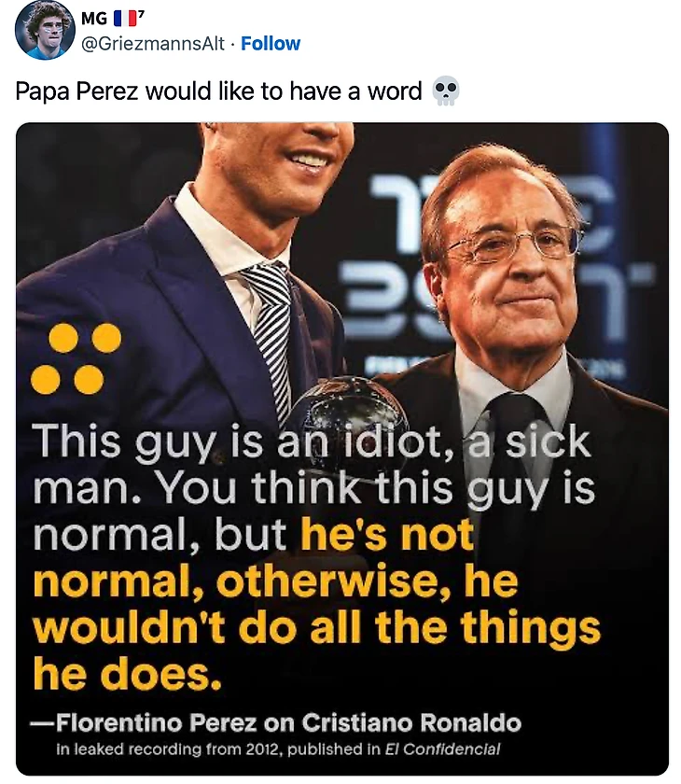The height and width of the screenshot is (784, 681).
Task: Click the tweet text about Papa Perez
Action: 219,91
